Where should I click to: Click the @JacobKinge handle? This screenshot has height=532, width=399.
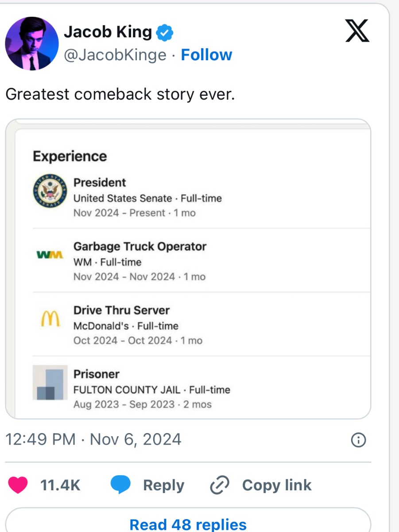click(115, 55)
